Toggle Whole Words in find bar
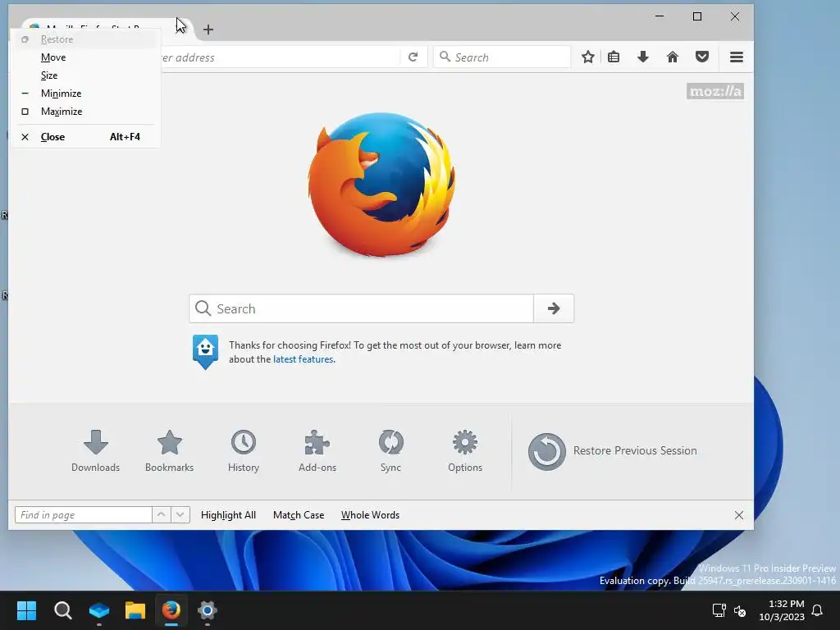The width and height of the screenshot is (840, 630). click(370, 515)
